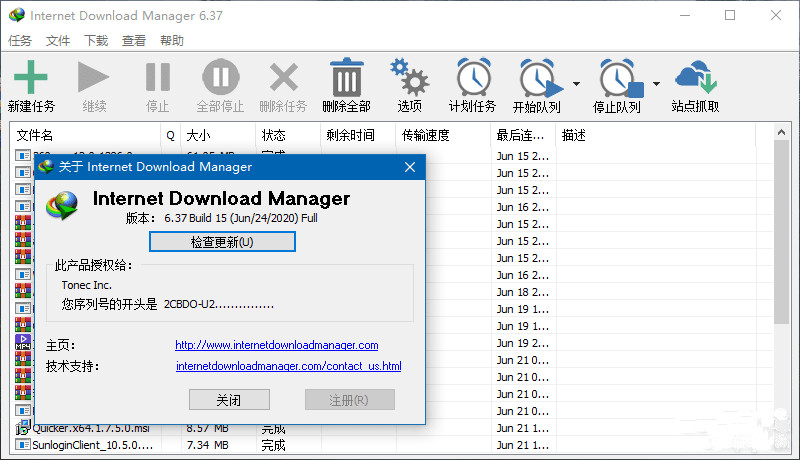Click the SunloginClient file icon

point(22,445)
